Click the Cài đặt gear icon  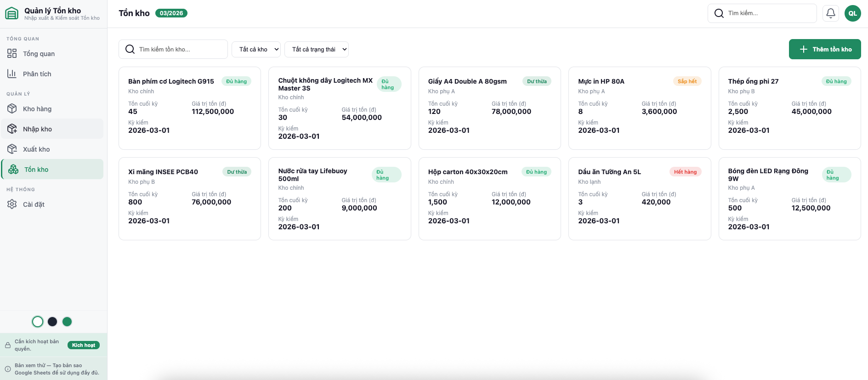pos(12,204)
